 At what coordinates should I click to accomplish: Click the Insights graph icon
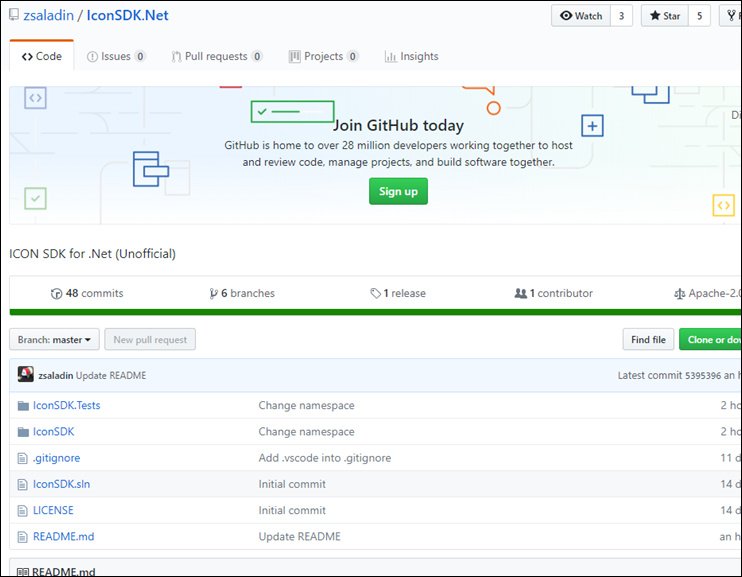click(390, 57)
